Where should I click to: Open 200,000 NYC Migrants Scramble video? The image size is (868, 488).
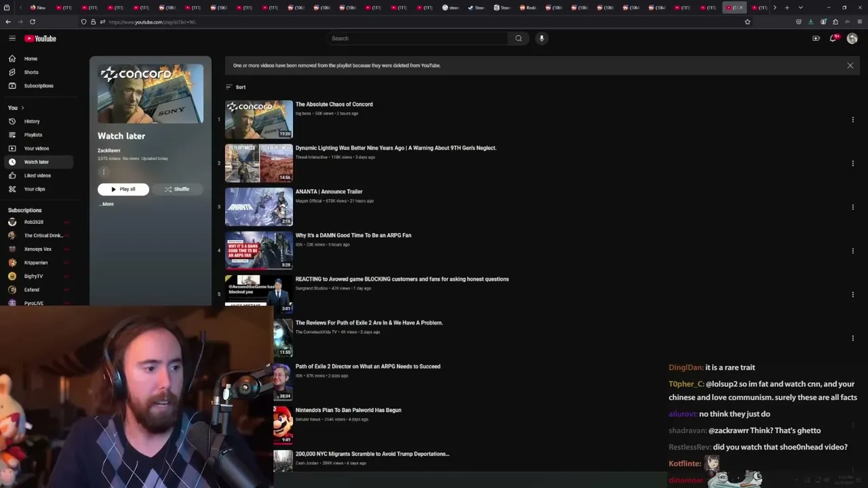[372, 454]
